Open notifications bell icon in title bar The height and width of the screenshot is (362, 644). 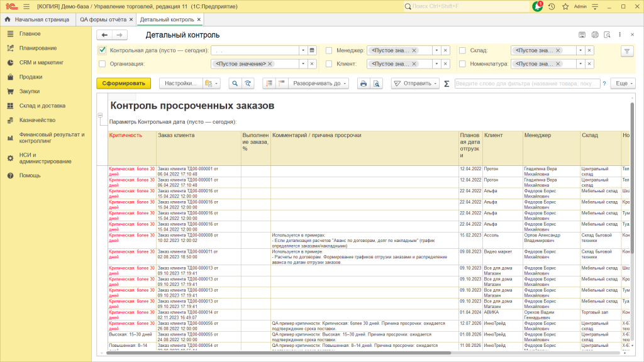537,6
